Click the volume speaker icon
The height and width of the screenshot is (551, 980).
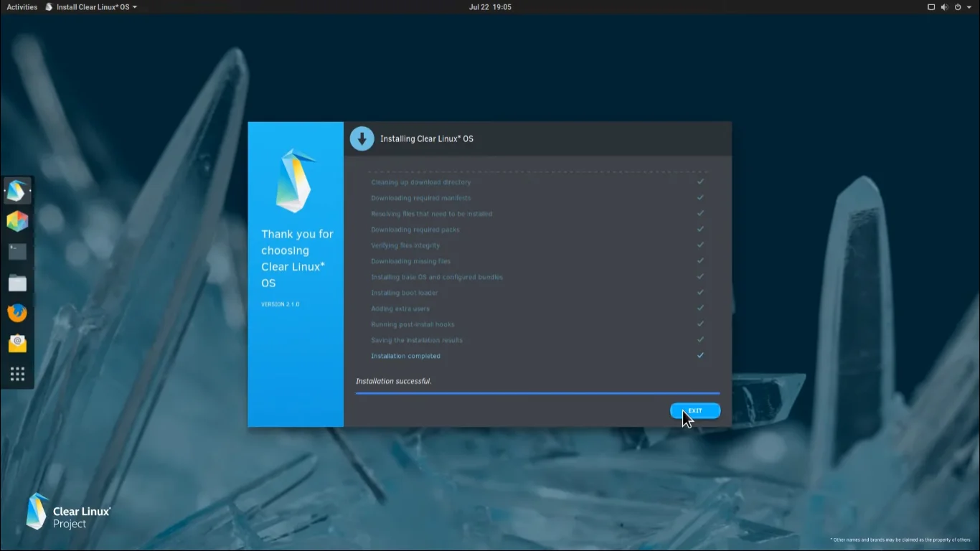[x=944, y=7]
